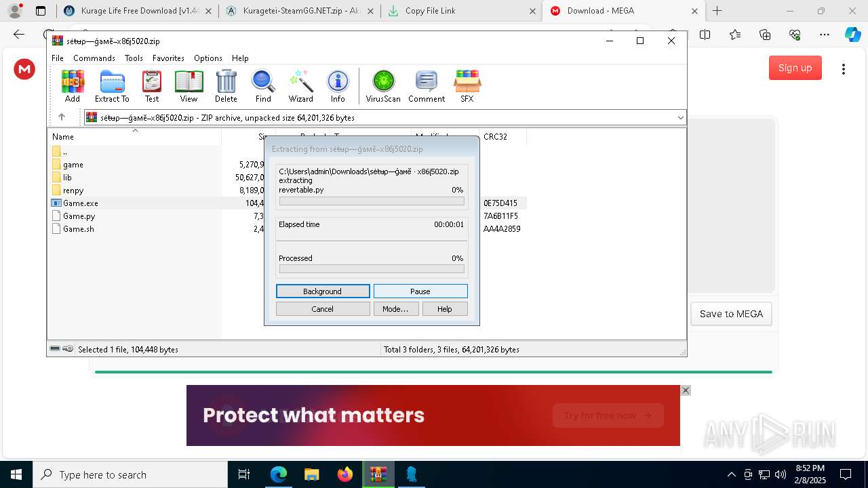Click the Background button in extraction dialog

[323, 291]
